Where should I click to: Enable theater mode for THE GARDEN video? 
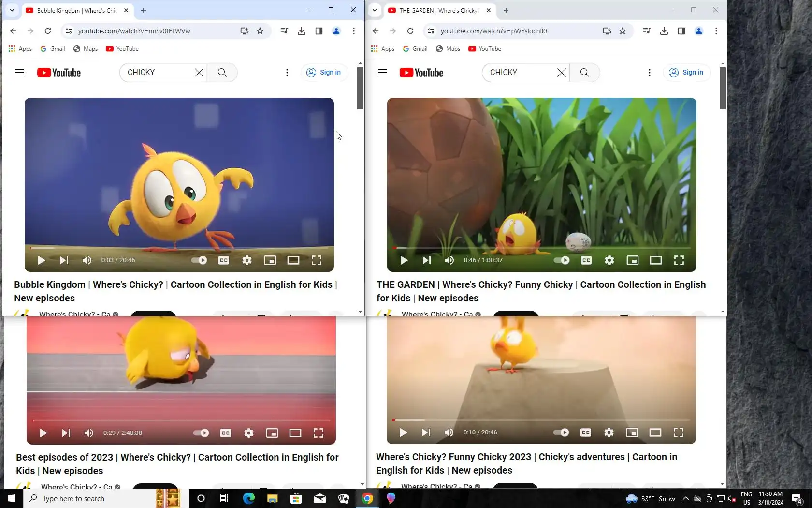656,260
